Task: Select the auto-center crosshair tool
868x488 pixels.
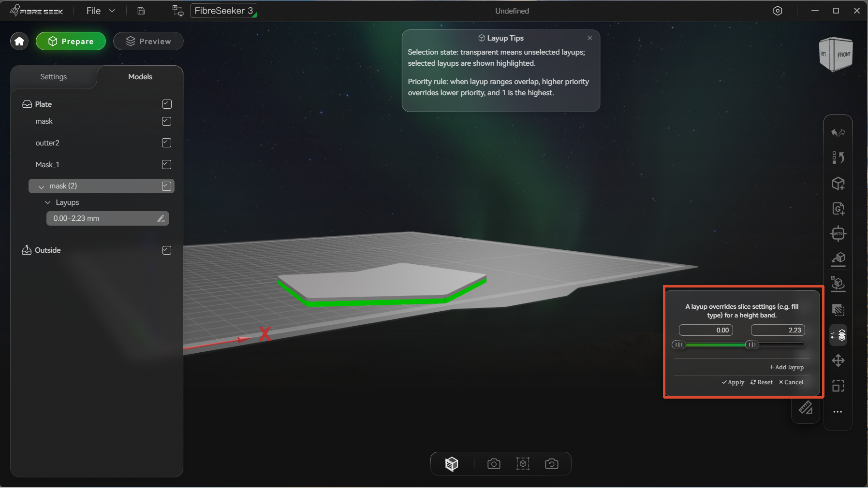Action: tap(838, 233)
